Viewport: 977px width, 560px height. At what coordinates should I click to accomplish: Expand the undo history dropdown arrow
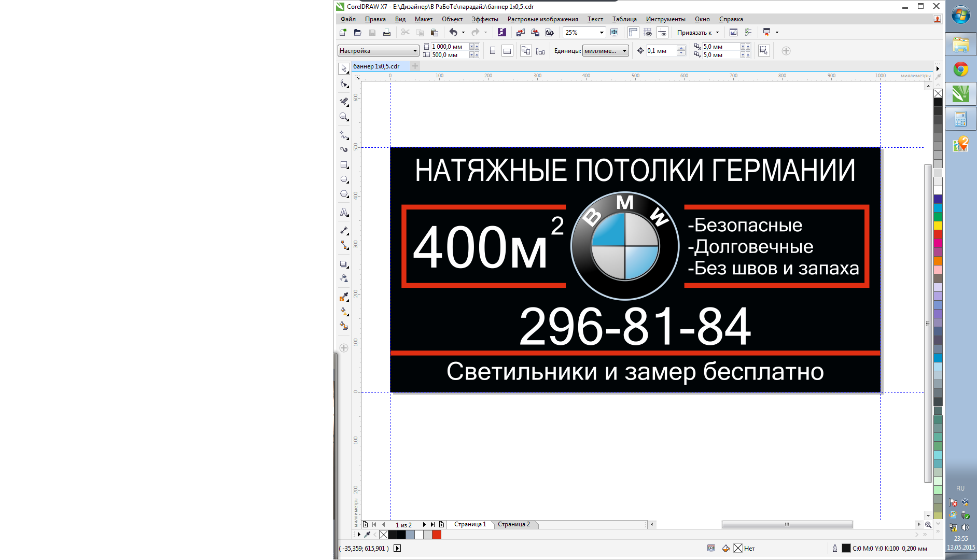pyautogui.click(x=463, y=32)
